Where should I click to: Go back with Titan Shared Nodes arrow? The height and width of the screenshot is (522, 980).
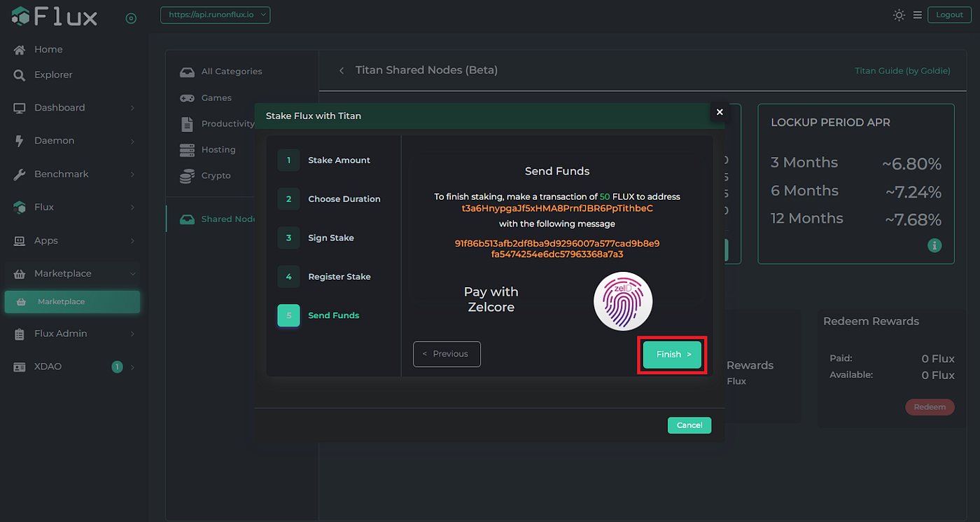[x=342, y=71]
